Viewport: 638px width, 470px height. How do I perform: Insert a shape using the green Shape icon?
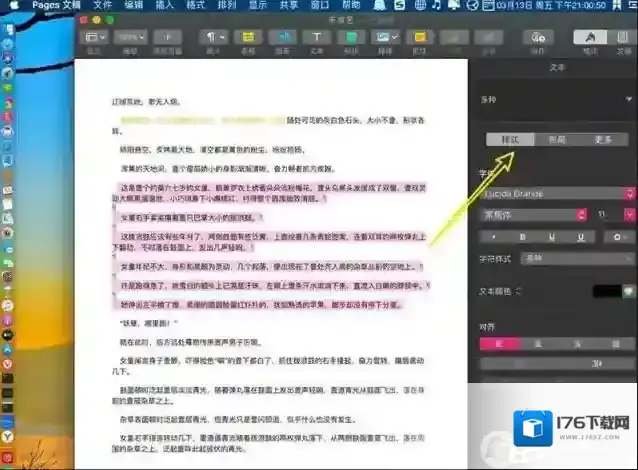point(351,37)
